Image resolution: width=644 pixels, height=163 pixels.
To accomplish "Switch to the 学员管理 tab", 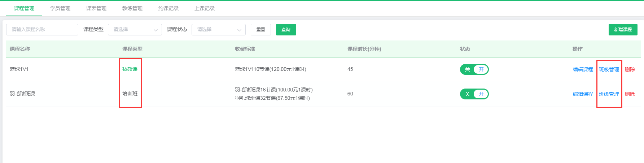I will (60, 8).
